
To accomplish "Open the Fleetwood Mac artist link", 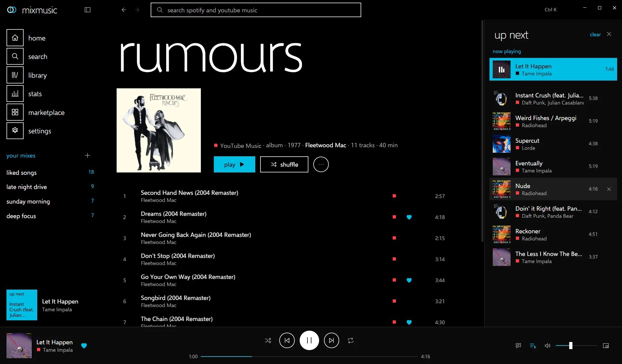I will (x=326, y=145).
